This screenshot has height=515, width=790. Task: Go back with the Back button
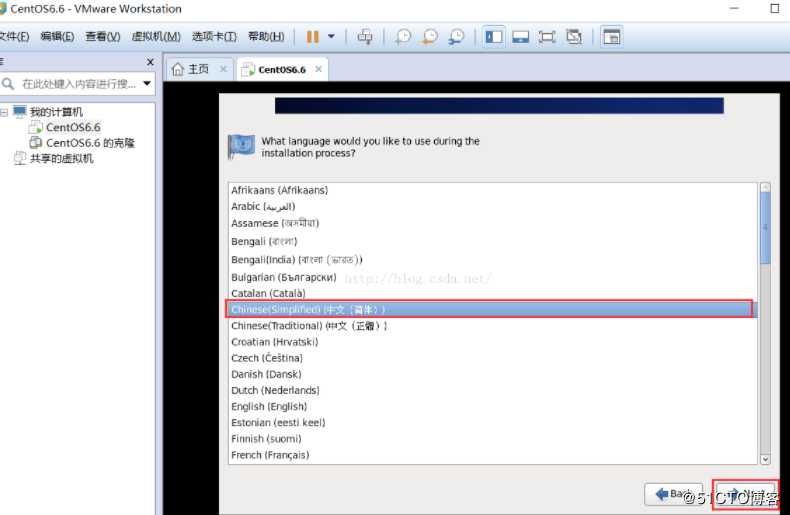[674, 494]
